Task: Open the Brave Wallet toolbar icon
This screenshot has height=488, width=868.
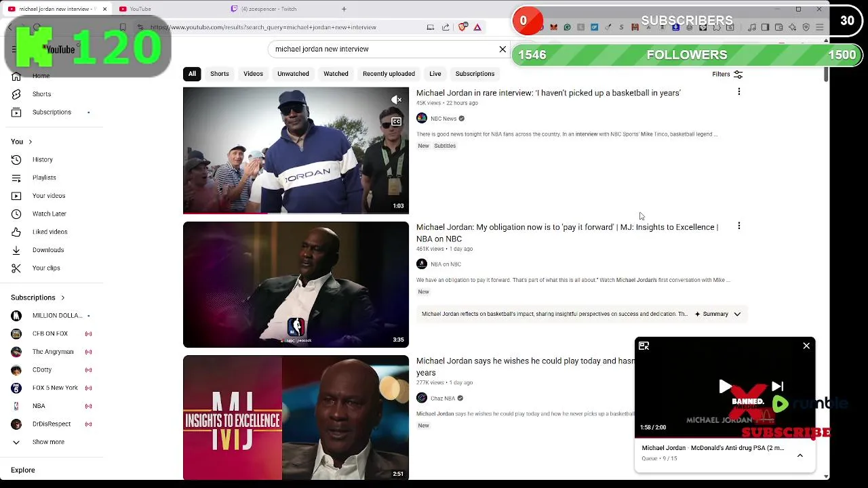Action: 778,27
